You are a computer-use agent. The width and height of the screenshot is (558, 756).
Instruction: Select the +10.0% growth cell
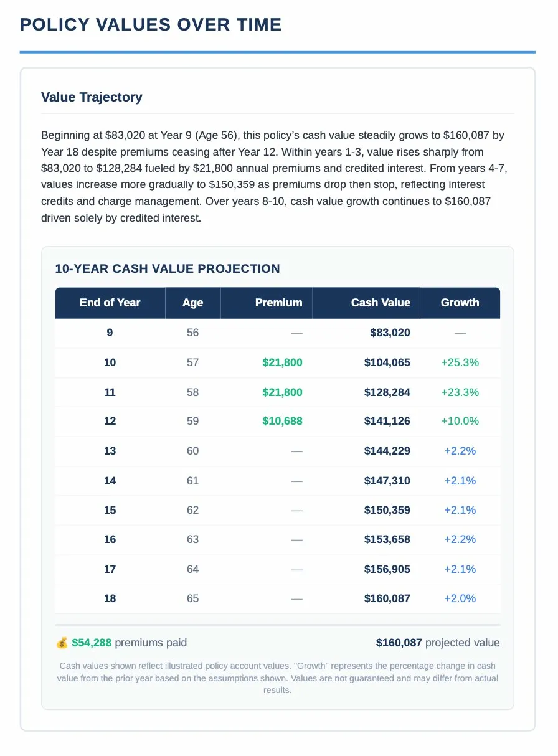pos(460,421)
